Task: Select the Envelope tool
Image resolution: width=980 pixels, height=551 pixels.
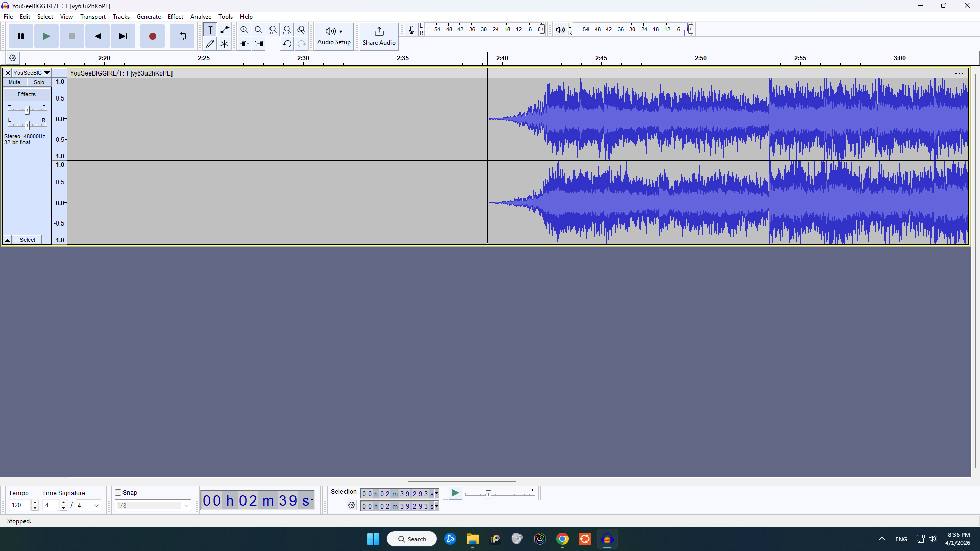Action: pyautogui.click(x=224, y=30)
